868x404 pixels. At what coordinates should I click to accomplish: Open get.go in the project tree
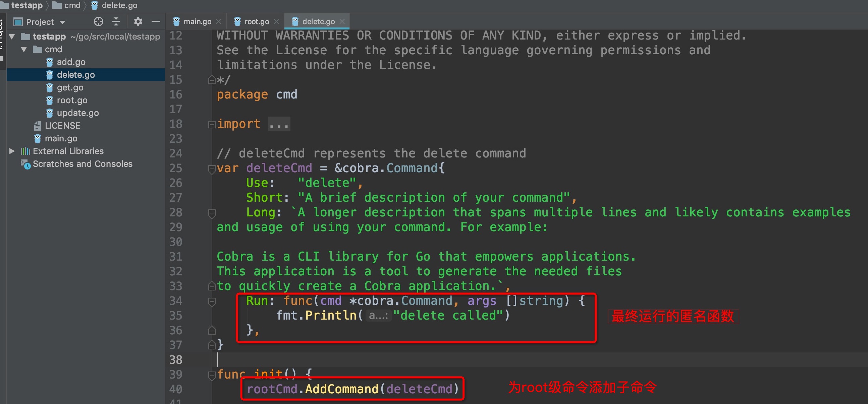70,87
